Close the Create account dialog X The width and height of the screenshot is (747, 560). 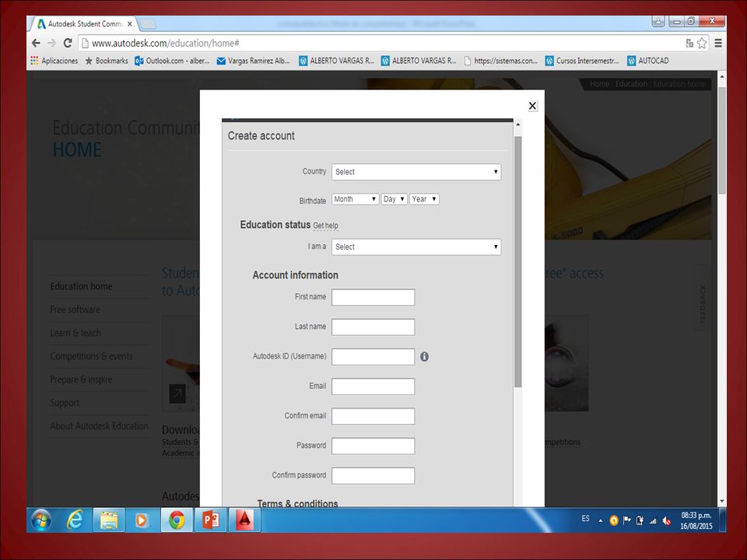pos(532,106)
